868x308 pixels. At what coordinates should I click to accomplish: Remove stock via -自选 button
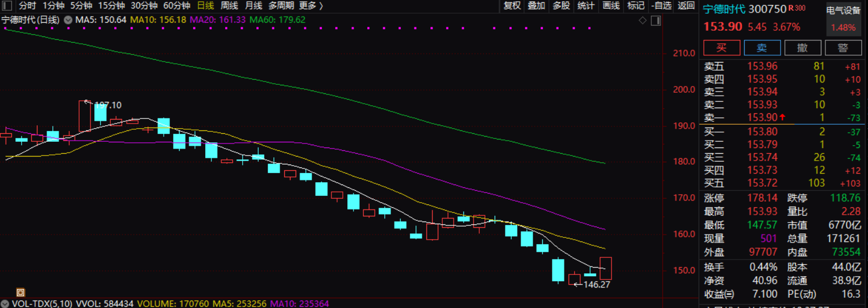pos(661,6)
